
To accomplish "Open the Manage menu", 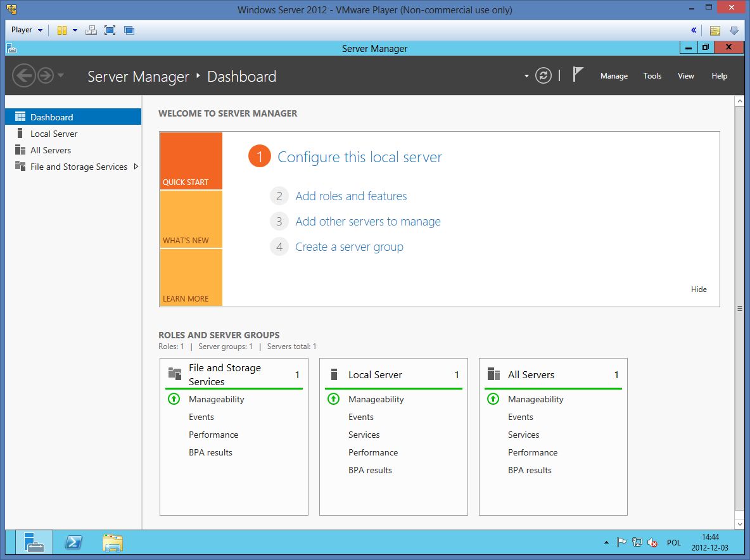I will (614, 76).
